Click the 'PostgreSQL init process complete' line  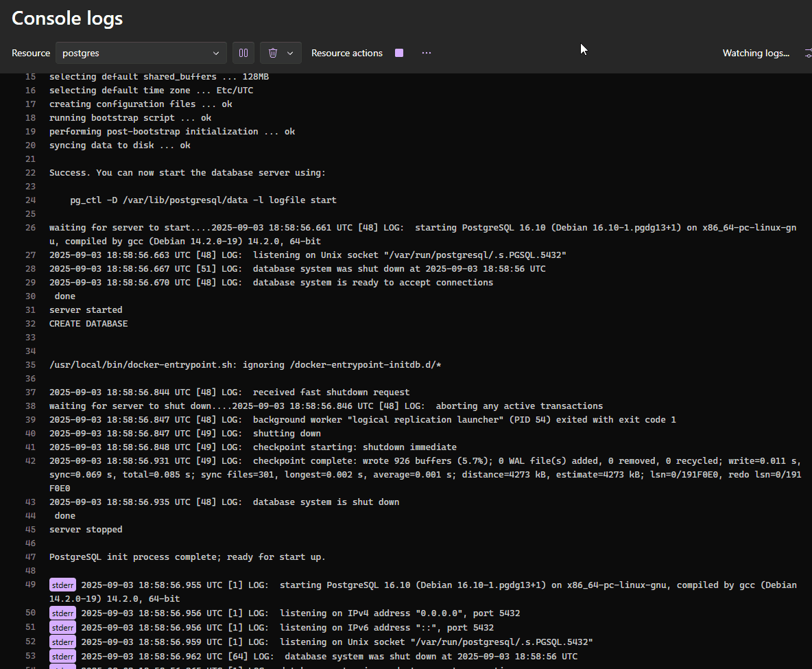tap(187, 557)
